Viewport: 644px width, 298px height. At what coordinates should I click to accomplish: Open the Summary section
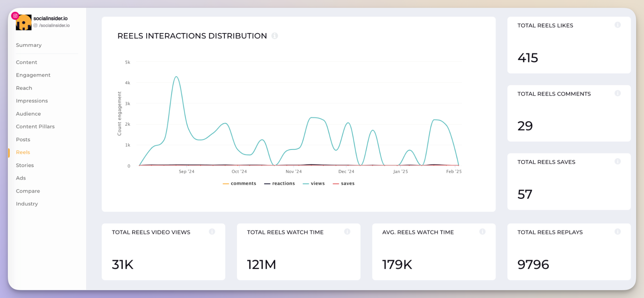point(29,45)
